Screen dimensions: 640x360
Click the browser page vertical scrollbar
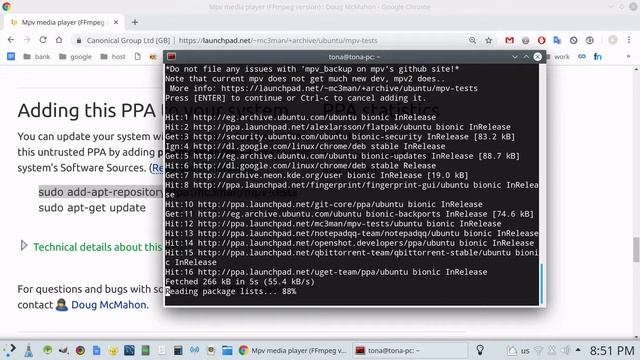click(x=636, y=249)
